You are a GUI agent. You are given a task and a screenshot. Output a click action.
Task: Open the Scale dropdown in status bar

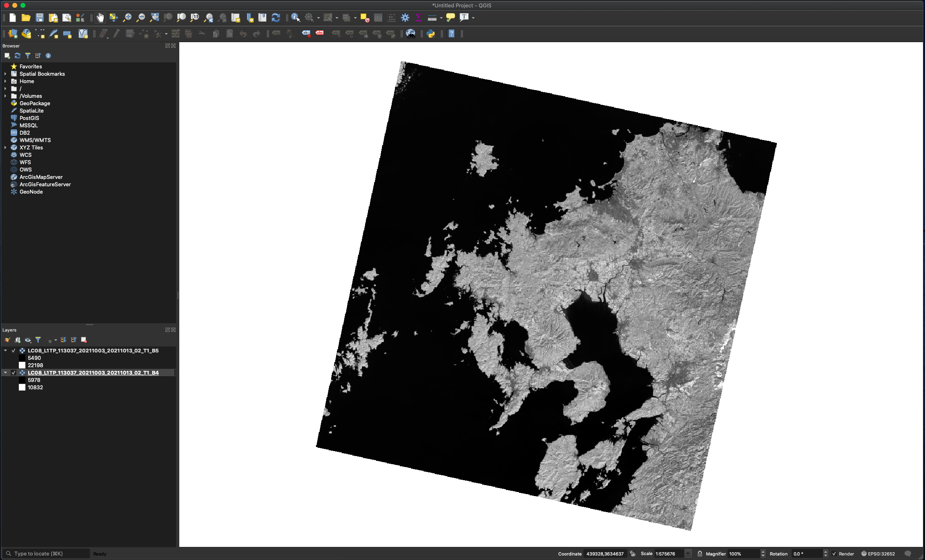coord(688,554)
